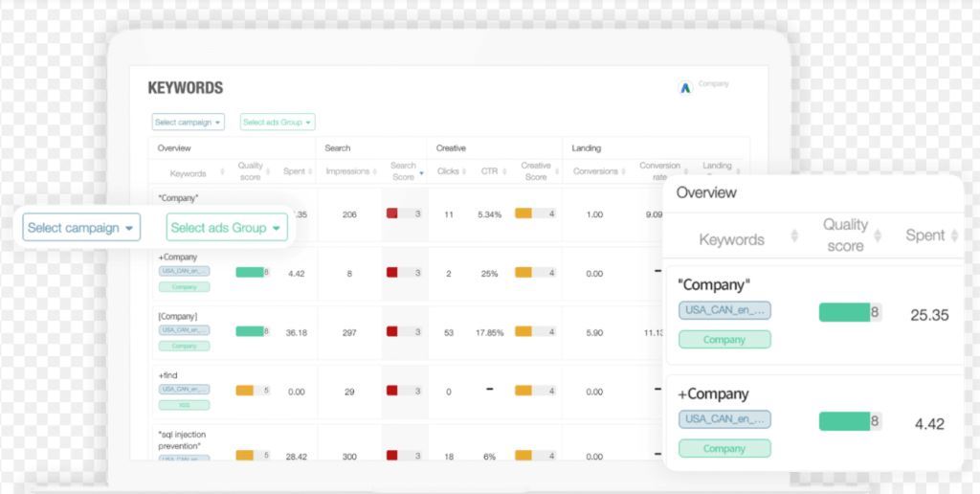Click green Company tag under +Company in the main table
Image resolution: width=980 pixels, height=494 pixels.
[x=185, y=287]
